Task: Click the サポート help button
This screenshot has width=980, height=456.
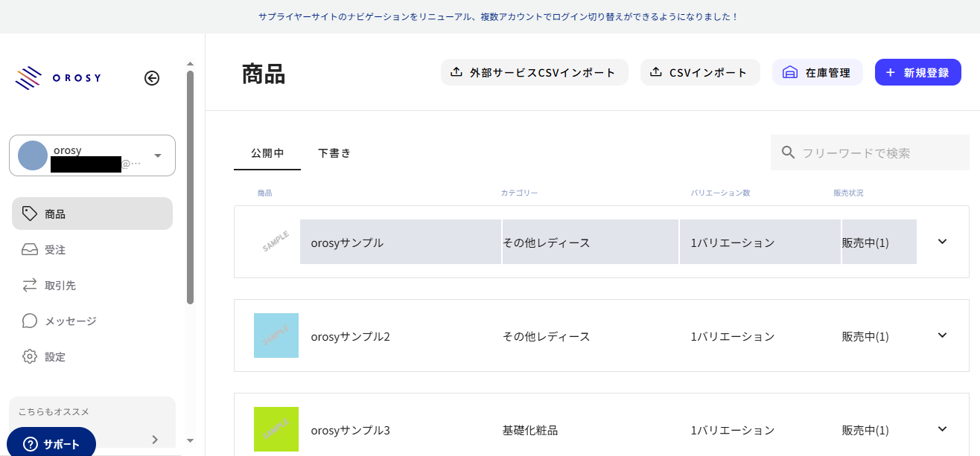Action: coord(52,444)
